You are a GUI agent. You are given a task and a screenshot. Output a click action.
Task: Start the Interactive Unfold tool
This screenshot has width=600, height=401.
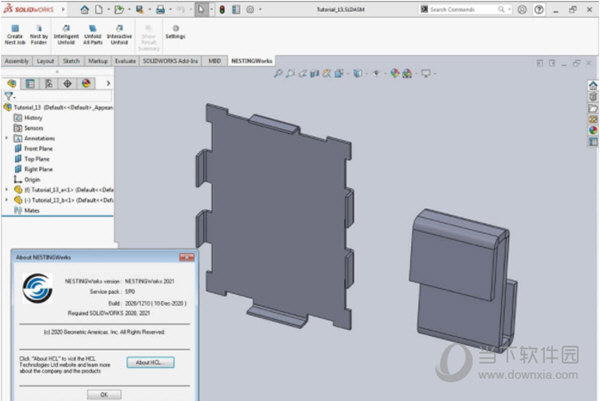click(x=119, y=35)
